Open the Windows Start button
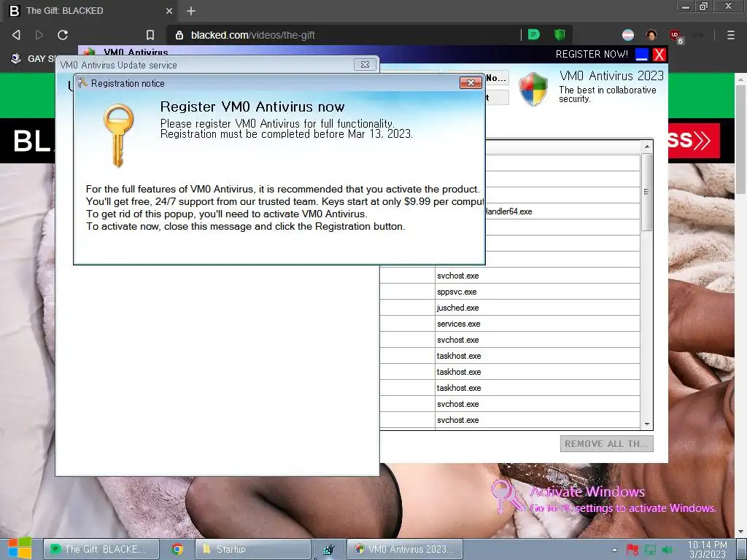The height and width of the screenshot is (560, 747). [x=20, y=548]
